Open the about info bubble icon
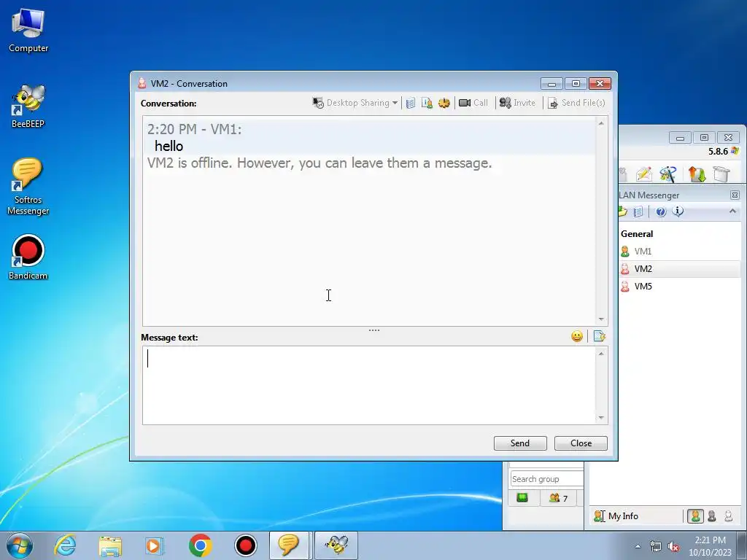This screenshot has height=560, width=747. [678, 211]
